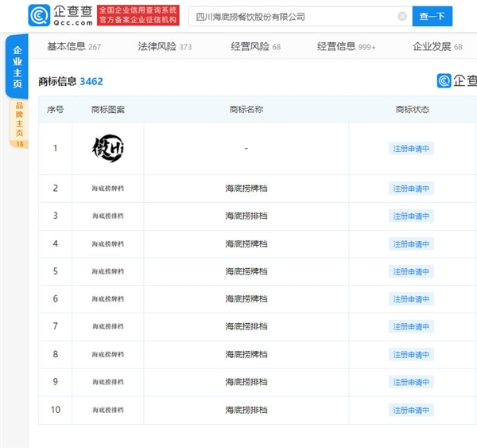Viewport: 477px width, 448px height.
Task: Select the 企业主页 side tab
Action: pyautogui.click(x=17, y=66)
